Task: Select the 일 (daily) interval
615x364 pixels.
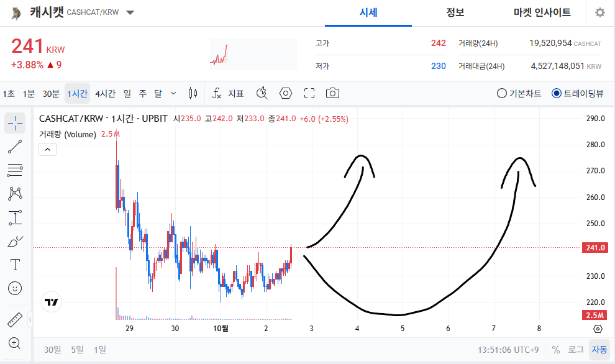Action: pos(127,93)
